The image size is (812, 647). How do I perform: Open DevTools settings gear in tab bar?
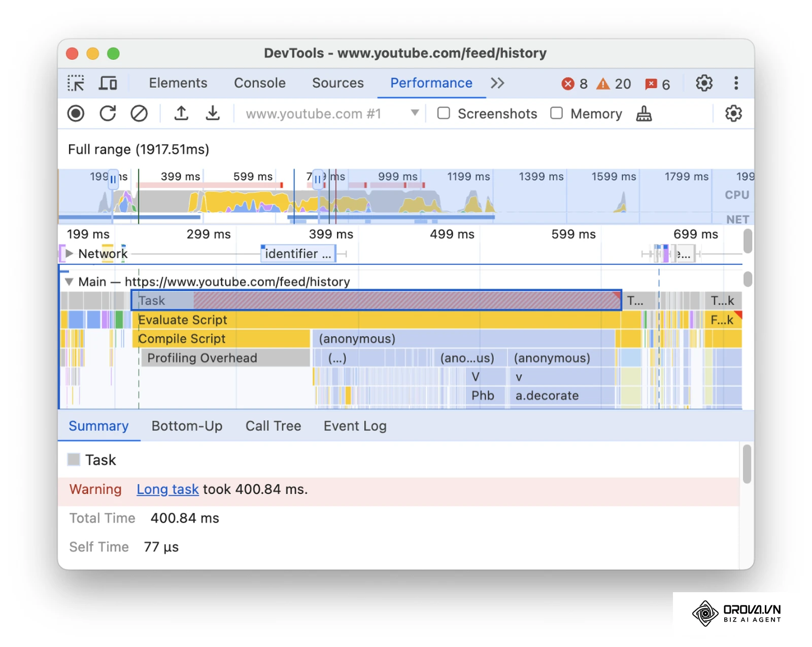[704, 83]
